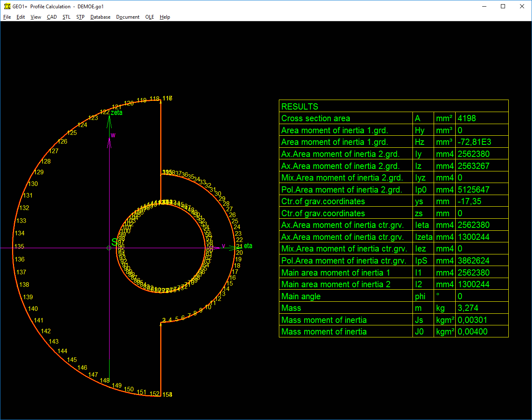This screenshot has height=420, width=532.
Task: Open the Edit menu
Action: [x=21, y=17]
